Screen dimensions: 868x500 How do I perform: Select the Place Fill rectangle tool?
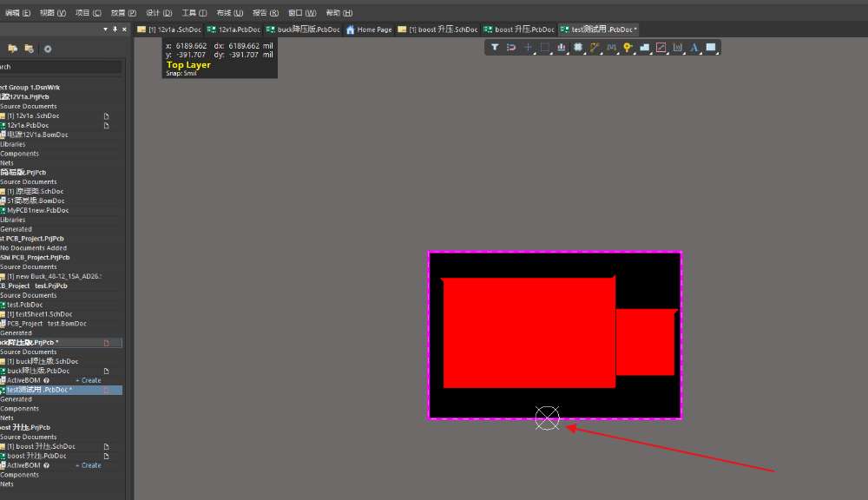[711, 48]
